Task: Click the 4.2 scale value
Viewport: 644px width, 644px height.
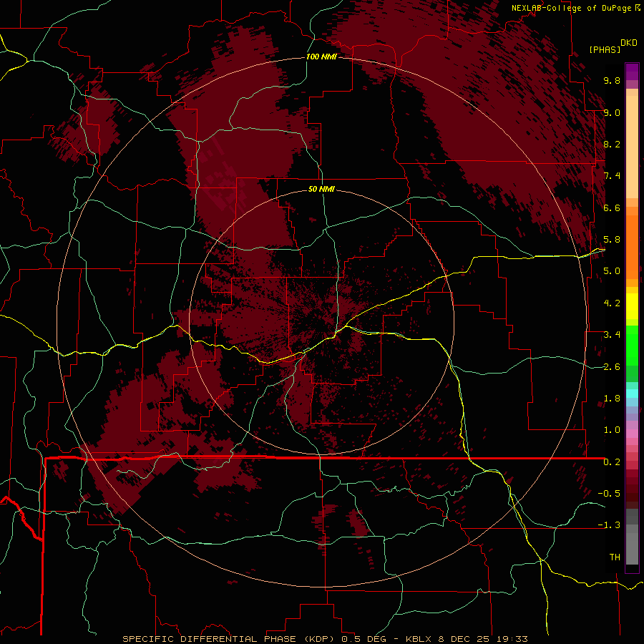Action: (x=612, y=303)
